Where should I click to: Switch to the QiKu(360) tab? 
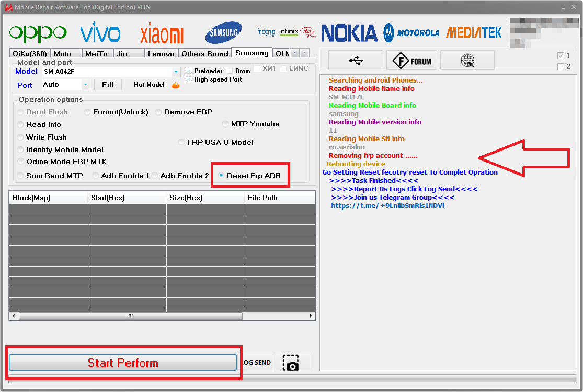tap(30, 53)
